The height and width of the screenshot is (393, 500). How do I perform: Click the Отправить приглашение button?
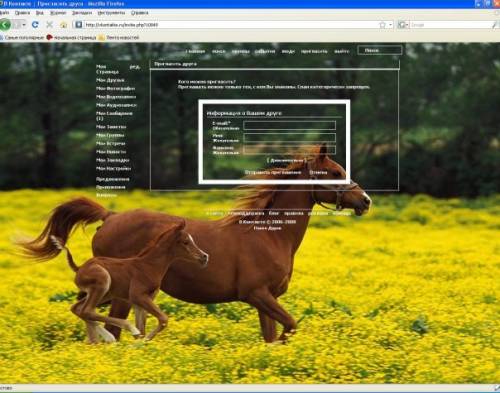click(x=273, y=172)
